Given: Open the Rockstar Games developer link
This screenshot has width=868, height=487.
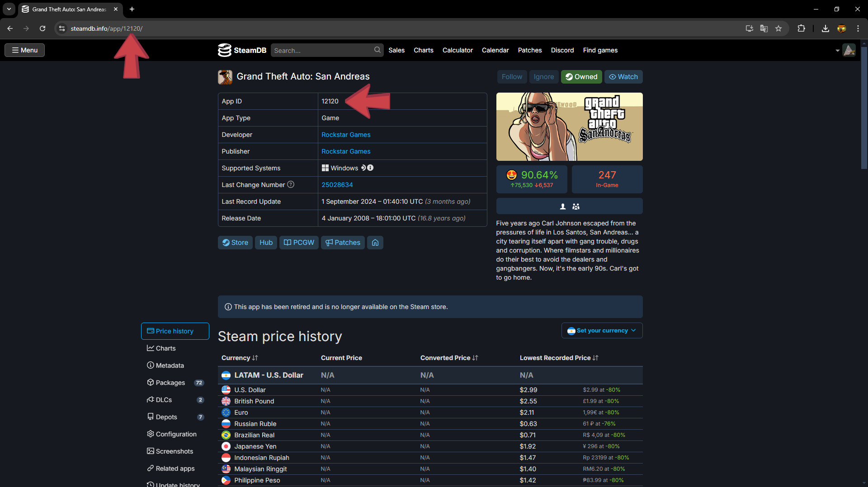Looking at the screenshot, I should pyautogui.click(x=346, y=135).
